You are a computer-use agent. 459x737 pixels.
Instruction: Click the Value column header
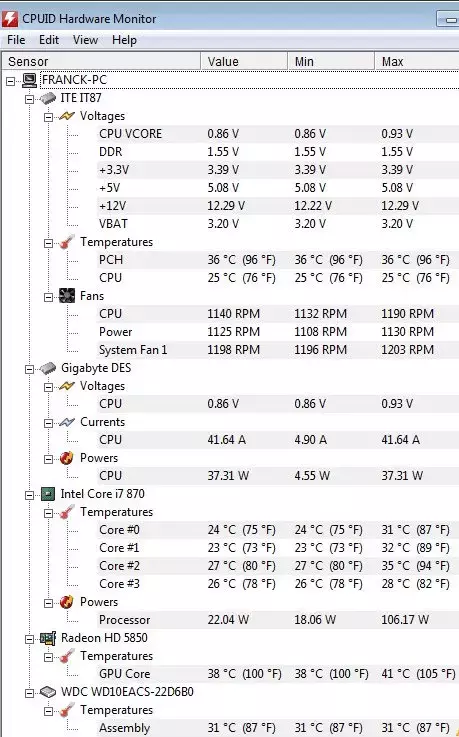pyautogui.click(x=244, y=62)
